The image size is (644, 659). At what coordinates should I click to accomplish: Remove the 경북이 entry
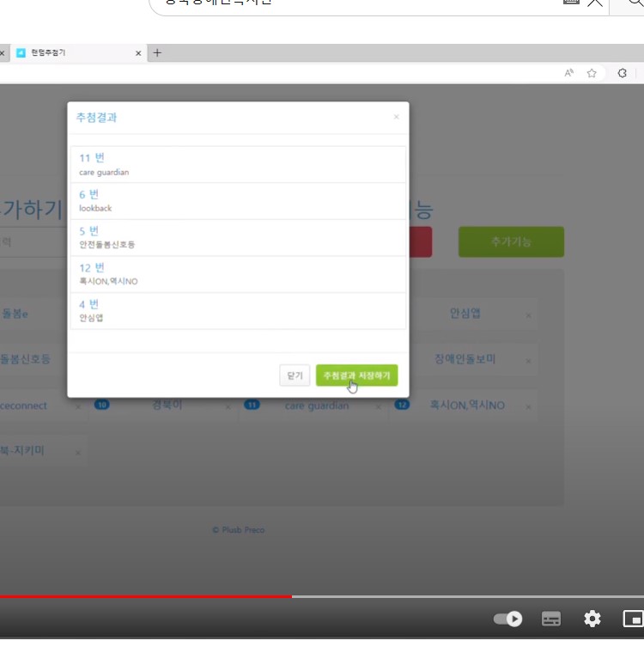(228, 407)
